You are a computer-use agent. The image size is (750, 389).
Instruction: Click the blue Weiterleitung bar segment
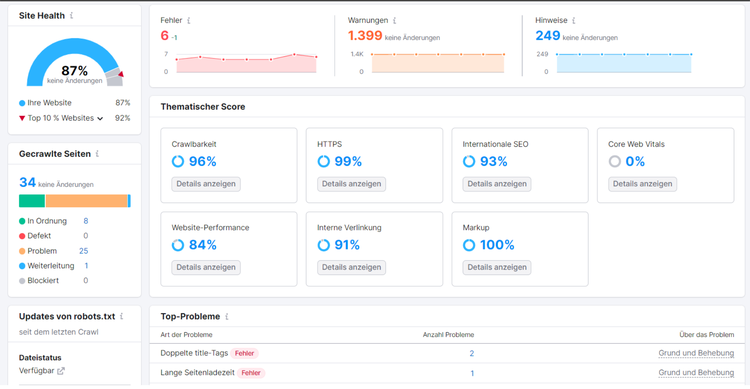(x=129, y=201)
